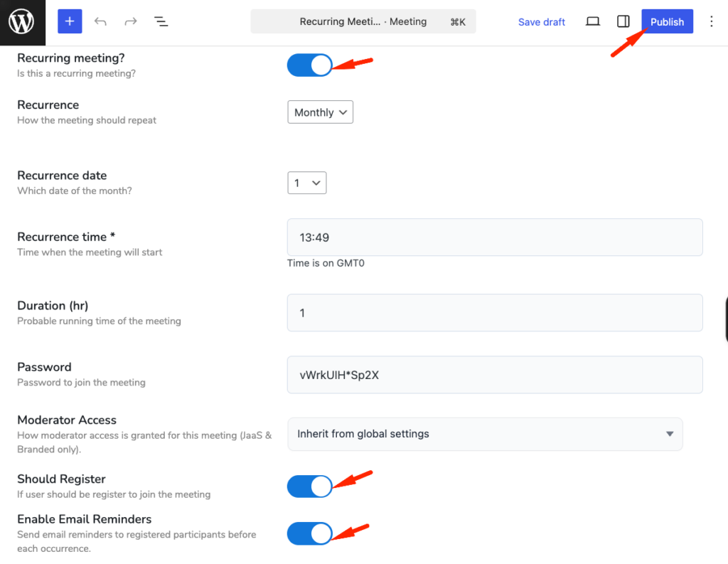Click the 'Time is on GMT0' note
The width and height of the screenshot is (728, 564).
326,263
